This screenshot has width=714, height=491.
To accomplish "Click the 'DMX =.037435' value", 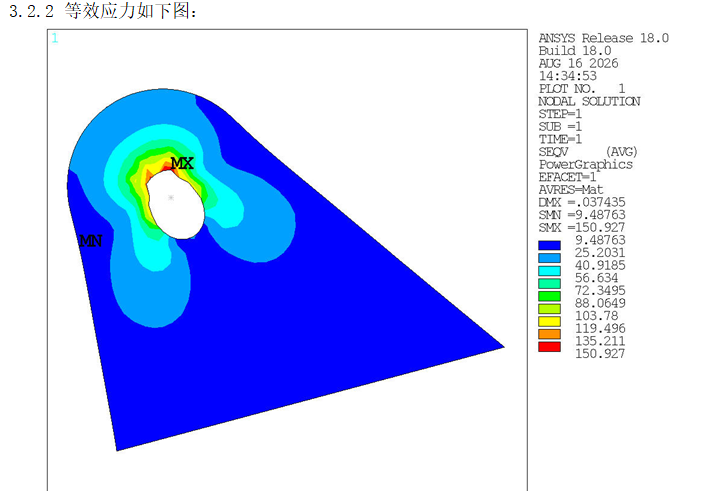I will point(582,202).
